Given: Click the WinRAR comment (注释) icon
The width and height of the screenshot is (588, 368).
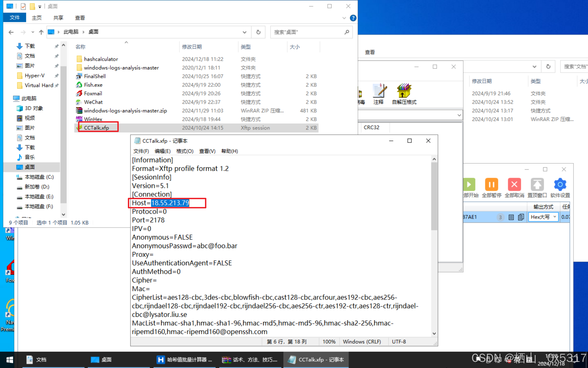Looking at the screenshot, I should (x=379, y=91).
